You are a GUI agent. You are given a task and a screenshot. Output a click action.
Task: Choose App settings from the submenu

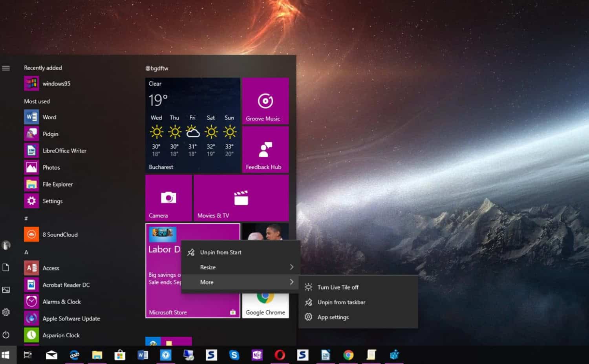[x=358, y=317]
